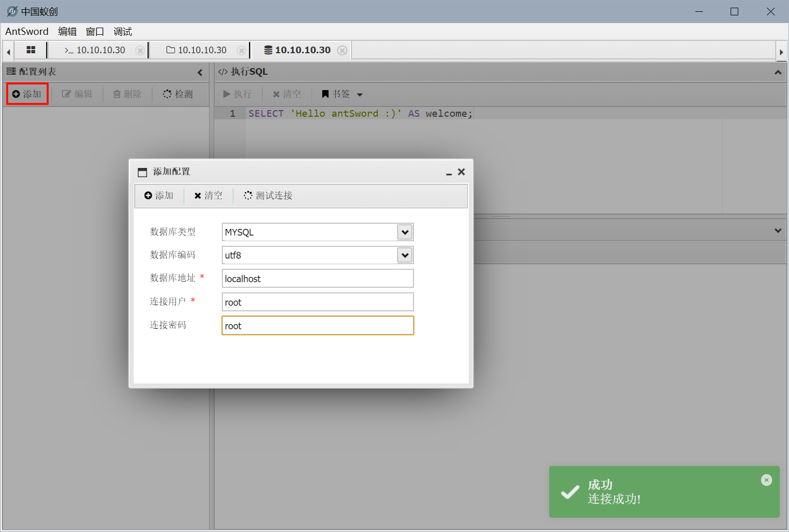Open the 编辑 menu
Viewport: 789px width, 532px height.
67,32
